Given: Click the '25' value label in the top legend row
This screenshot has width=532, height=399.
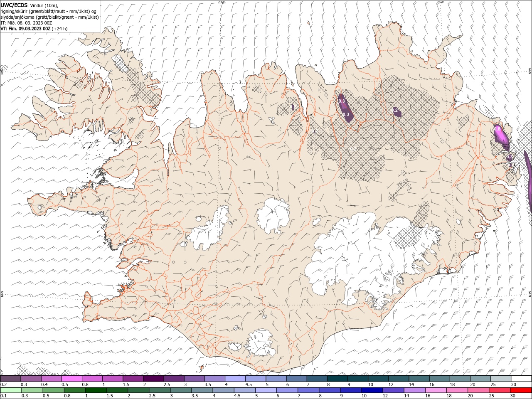Looking at the screenshot, I should pos(493,384).
